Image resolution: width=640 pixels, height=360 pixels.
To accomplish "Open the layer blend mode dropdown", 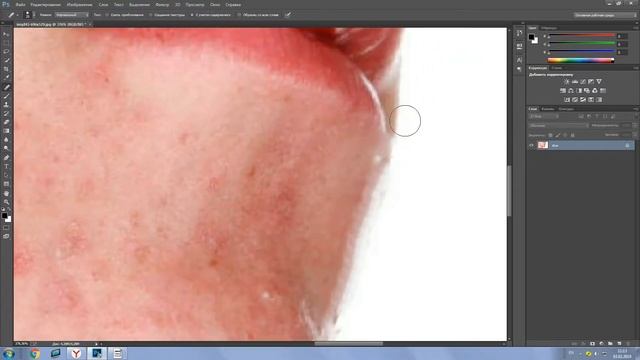I will point(558,126).
